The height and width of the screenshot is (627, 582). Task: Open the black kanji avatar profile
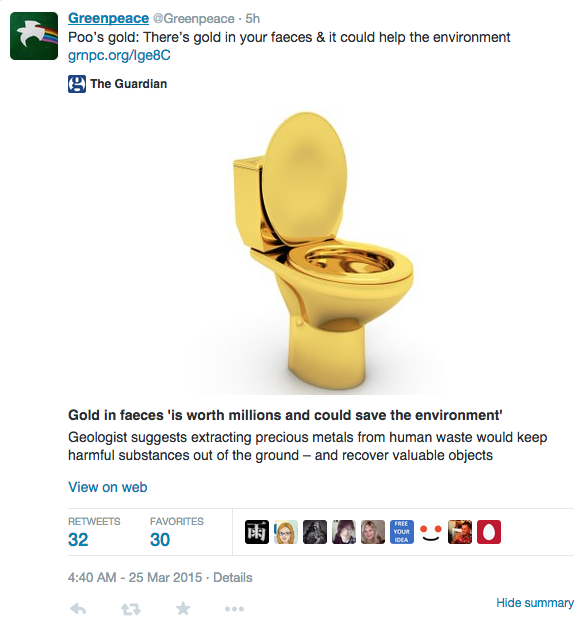(x=257, y=532)
